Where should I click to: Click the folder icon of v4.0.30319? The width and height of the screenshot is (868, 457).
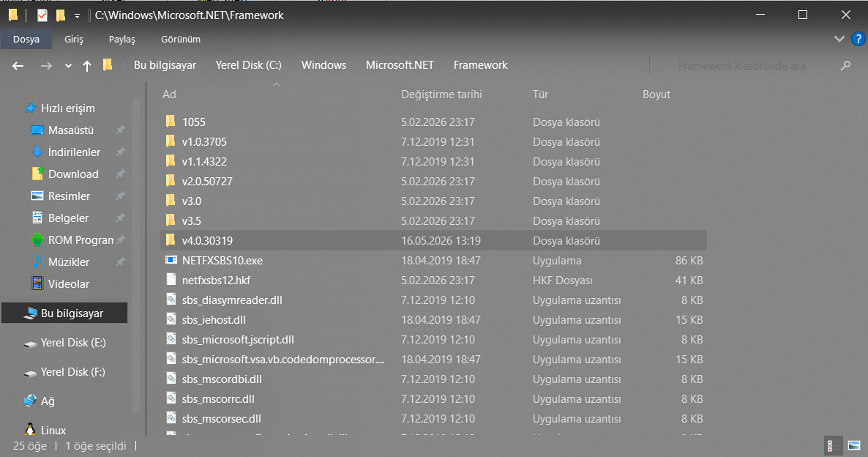(171, 240)
